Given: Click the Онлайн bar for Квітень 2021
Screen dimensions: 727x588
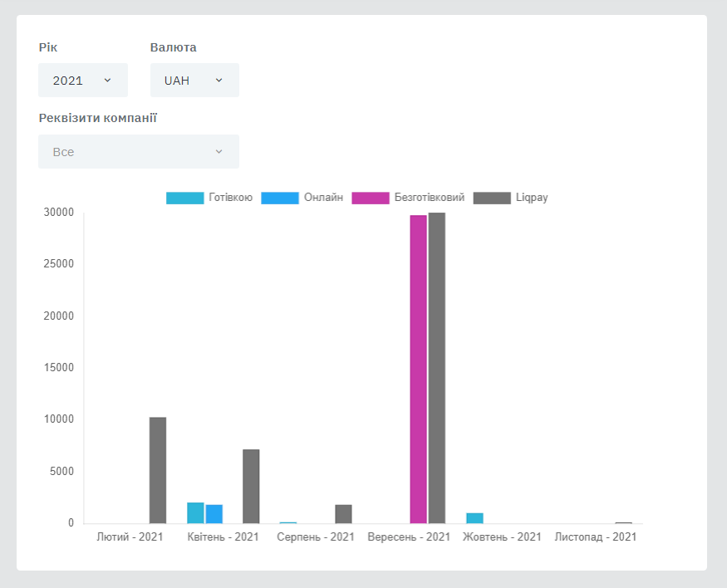Looking at the screenshot, I should 214,514.
